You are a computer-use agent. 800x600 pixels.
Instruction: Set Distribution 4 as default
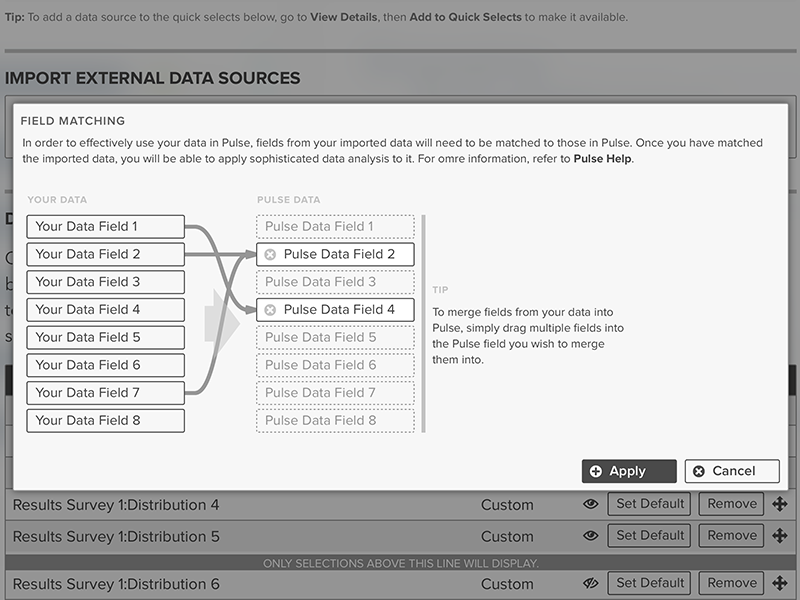[x=649, y=504]
